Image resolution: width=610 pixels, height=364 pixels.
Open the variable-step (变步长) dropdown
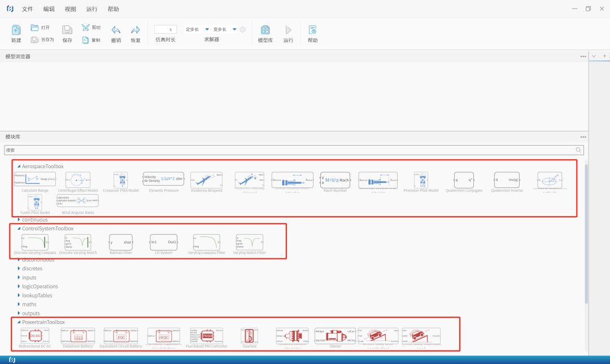[x=234, y=29]
